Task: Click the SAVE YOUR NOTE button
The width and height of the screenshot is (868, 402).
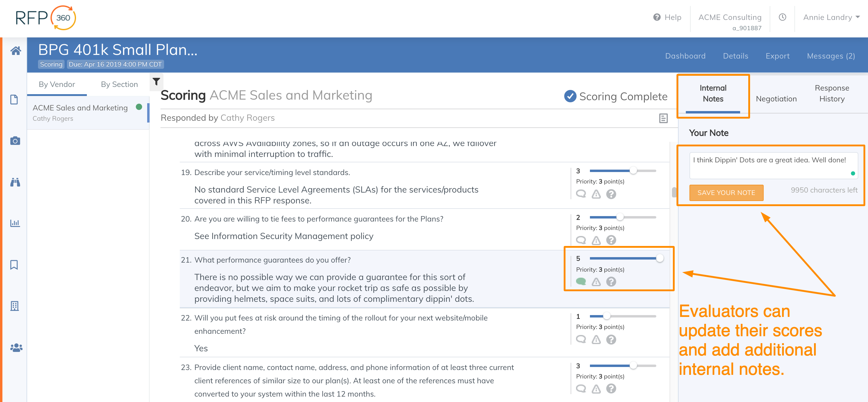Action: [726, 193]
